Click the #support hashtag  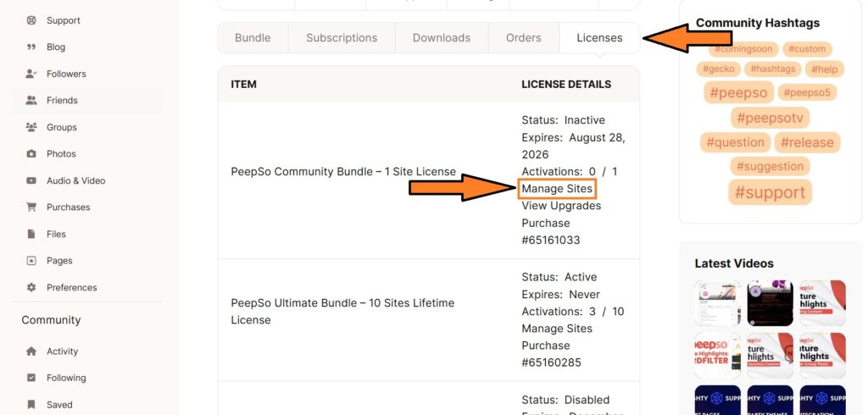tap(770, 192)
